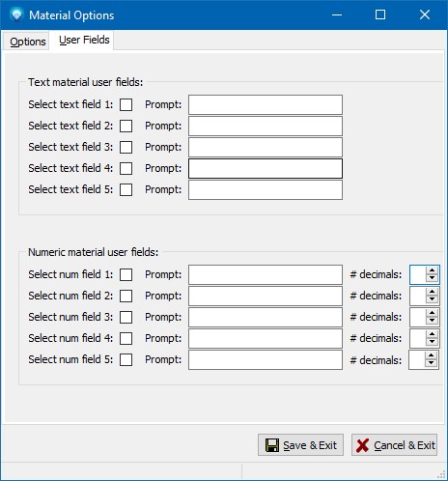448x481 pixels.
Task: Decrease decimals for num field 2
Action: point(432,299)
